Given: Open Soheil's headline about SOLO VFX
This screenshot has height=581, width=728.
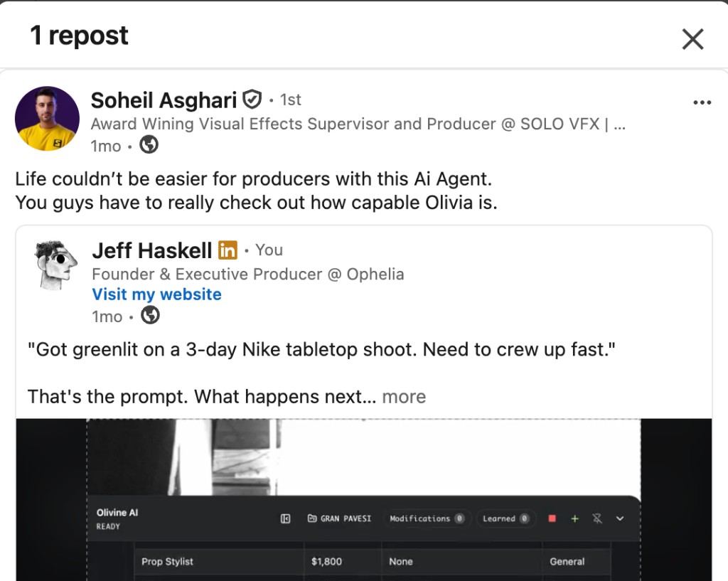Looking at the screenshot, I should point(358,124).
